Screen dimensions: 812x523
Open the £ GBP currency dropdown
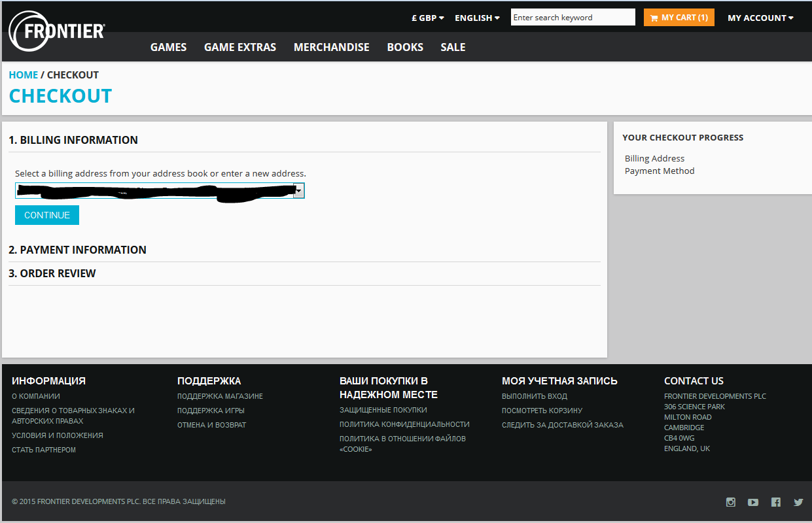tap(428, 18)
